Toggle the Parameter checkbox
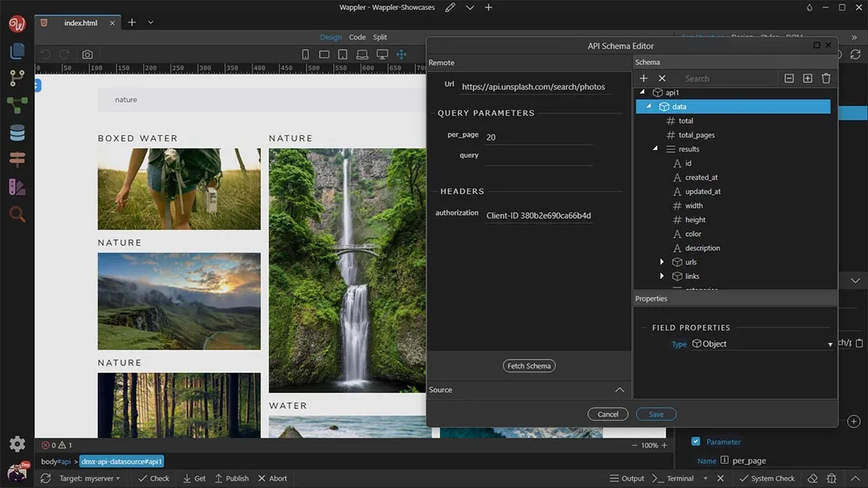This screenshot has height=488, width=868. pos(696,442)
